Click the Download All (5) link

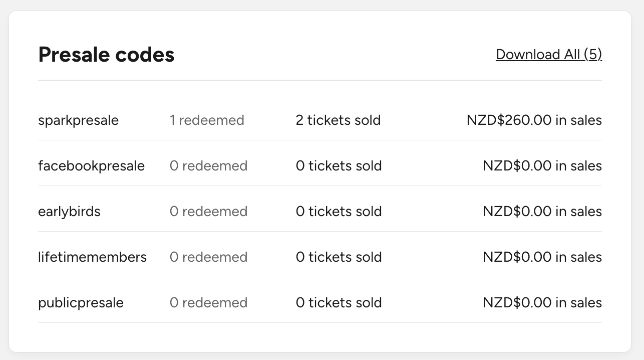click(549, 54)
